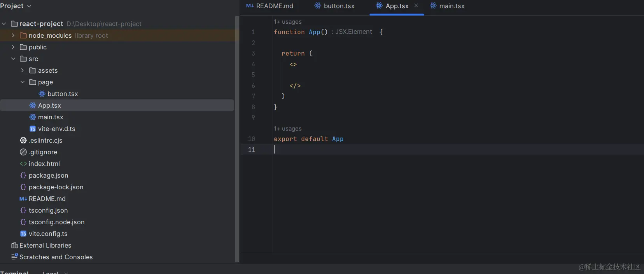Viewport: 644px width, 274px height.
Task: Click the TypeScript icon next to vite-env.d.ts
Action: (33, 129)
